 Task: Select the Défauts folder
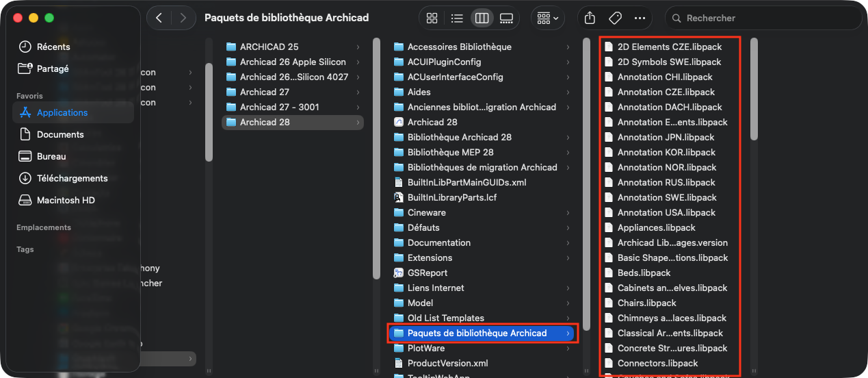(x=483, y=227)
